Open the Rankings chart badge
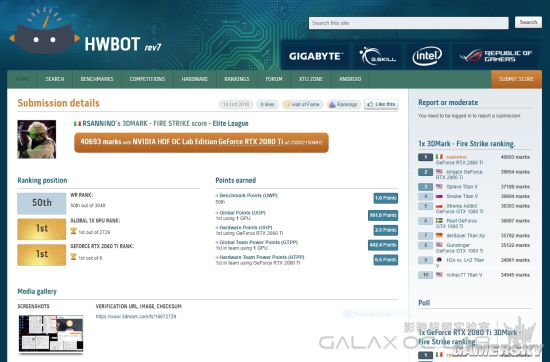Screen dimensions: 550x362 pos(343,104)
